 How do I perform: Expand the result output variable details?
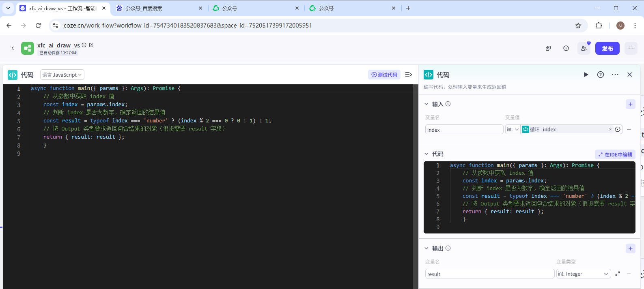coord(618,274)
